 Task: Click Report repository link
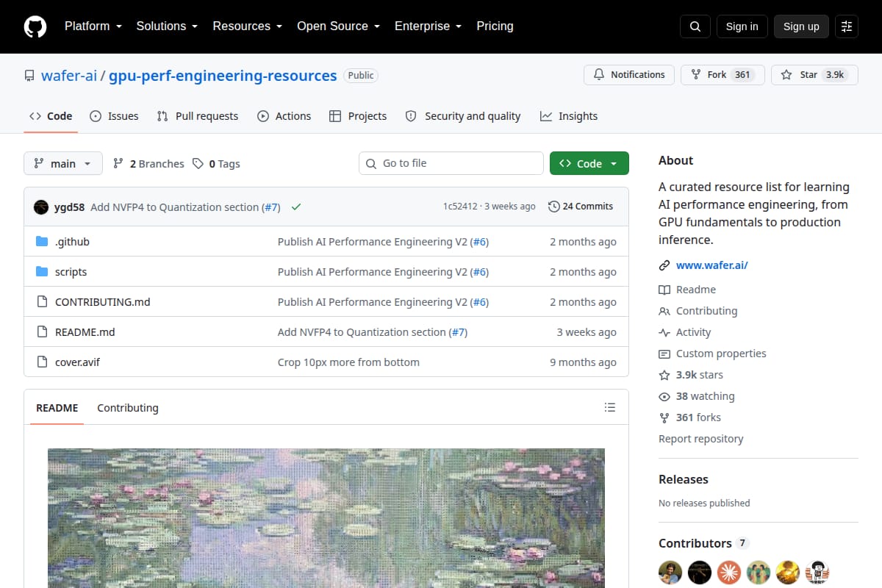(701, 439)
